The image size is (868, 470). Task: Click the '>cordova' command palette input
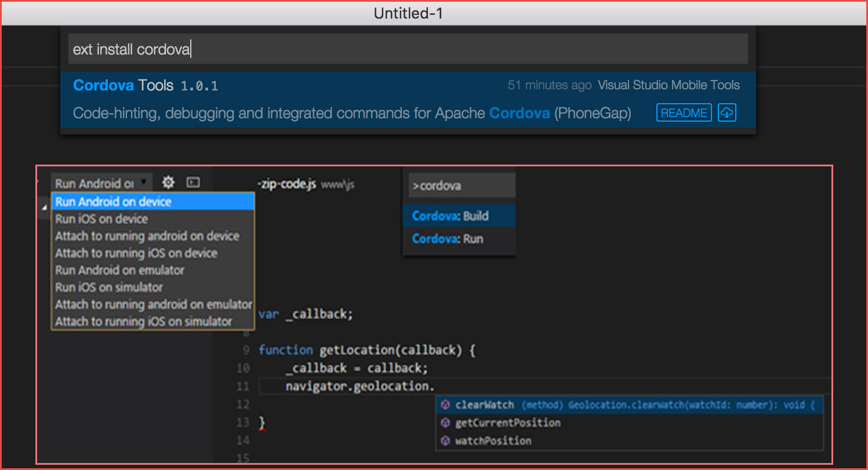462,186
